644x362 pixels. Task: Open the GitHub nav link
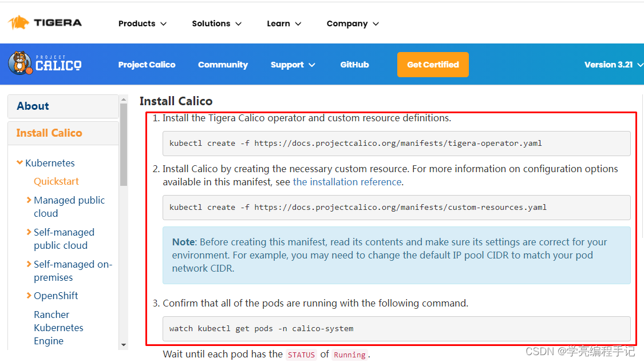(354, 65)
